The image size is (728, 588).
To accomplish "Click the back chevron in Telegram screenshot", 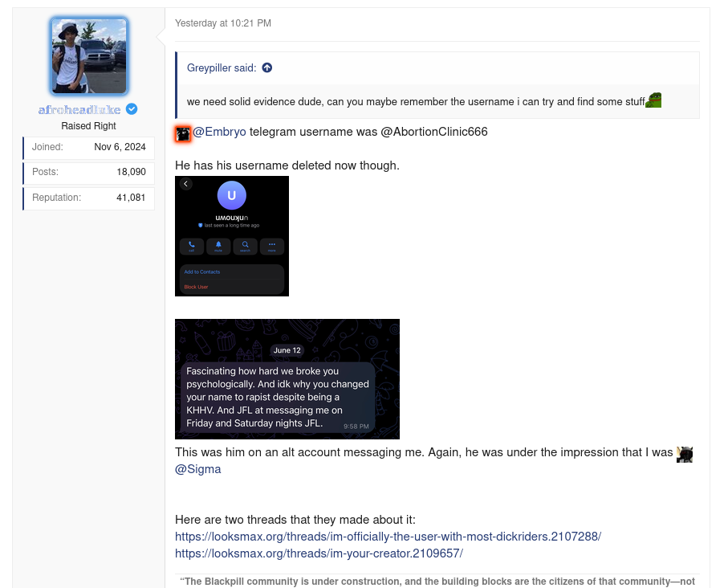I will 185,184.
